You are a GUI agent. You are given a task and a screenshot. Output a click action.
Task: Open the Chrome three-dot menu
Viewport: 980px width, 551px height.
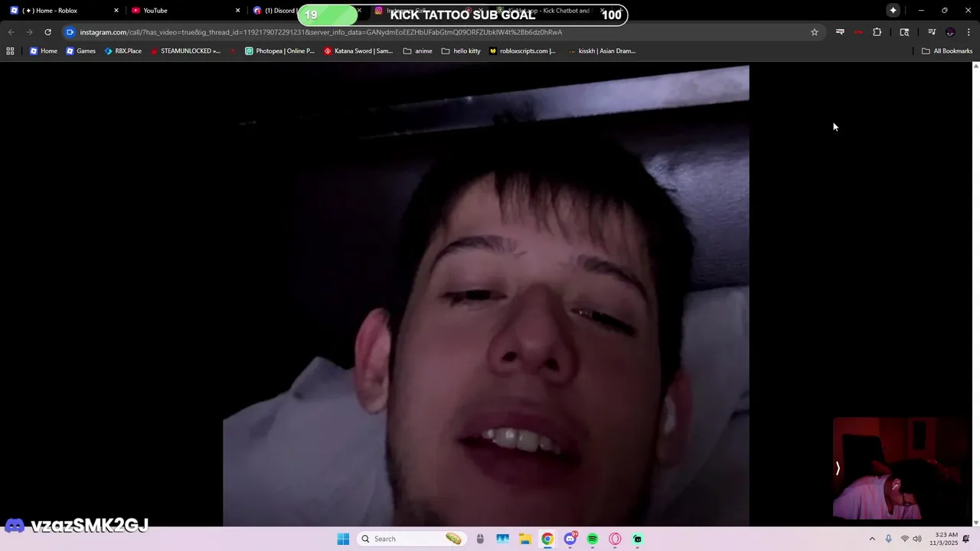(969, 32)
